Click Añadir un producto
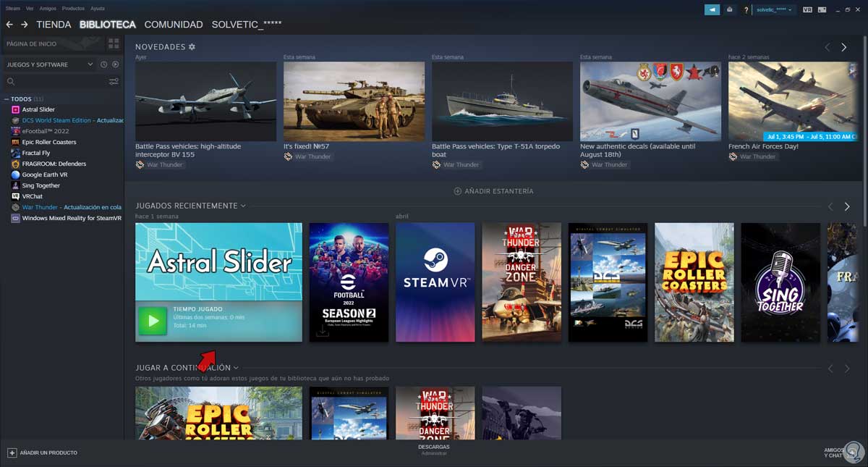868x467 pixels. pos(43,453)
